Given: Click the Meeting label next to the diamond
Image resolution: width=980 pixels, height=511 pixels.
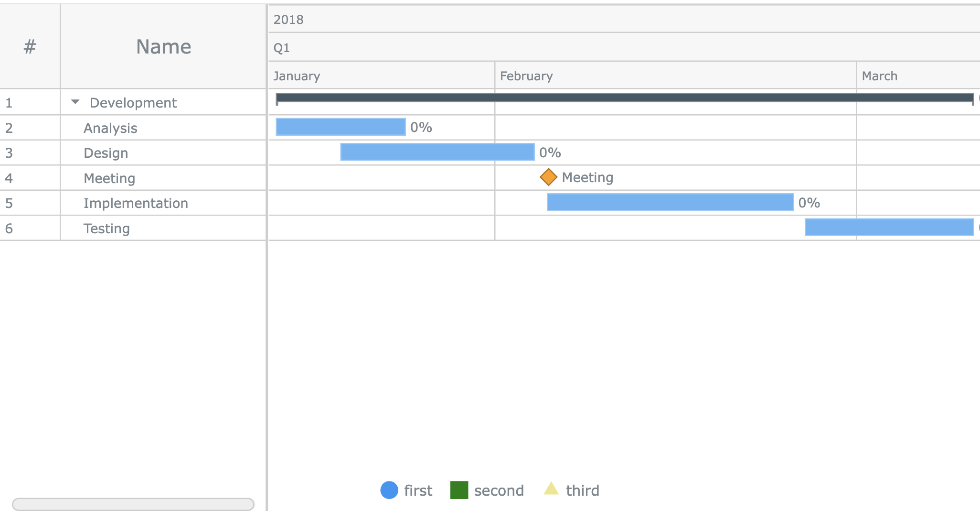Looking at the screenshot, I should click(x=587, y=177).
